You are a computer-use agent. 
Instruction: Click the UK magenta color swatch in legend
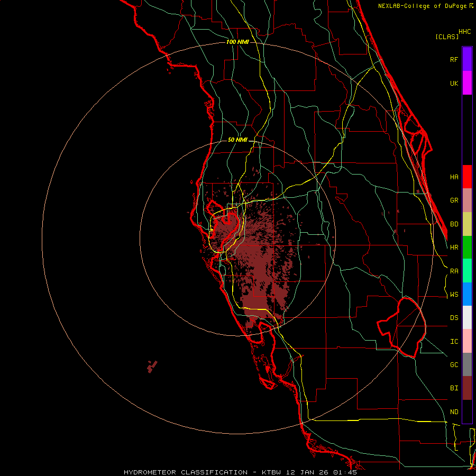click(x=467, y=83)
